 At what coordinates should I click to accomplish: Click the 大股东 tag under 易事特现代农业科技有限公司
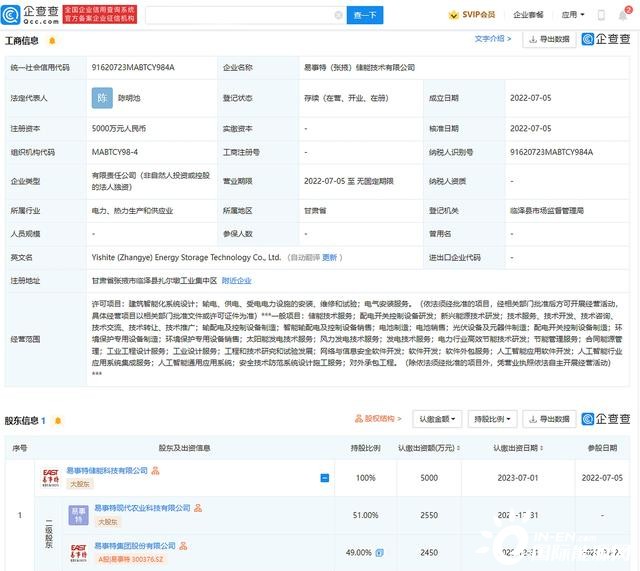click(x=108, y=522)
